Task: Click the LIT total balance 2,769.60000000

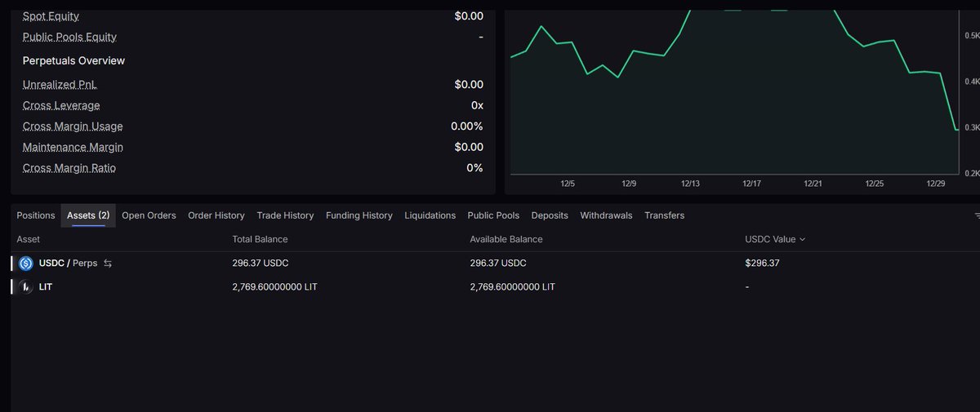Action: click(x=274, y=287)
